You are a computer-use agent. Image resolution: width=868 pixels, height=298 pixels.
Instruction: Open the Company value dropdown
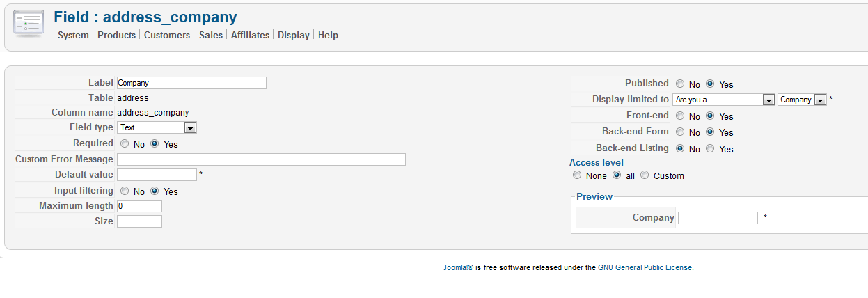pyautogui.click(x=820, y=100)
